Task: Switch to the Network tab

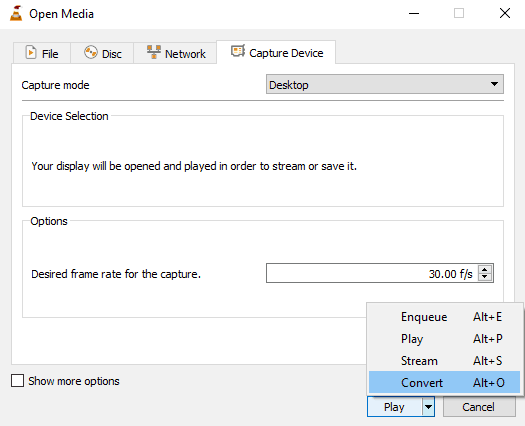Action: coord(175,53)
